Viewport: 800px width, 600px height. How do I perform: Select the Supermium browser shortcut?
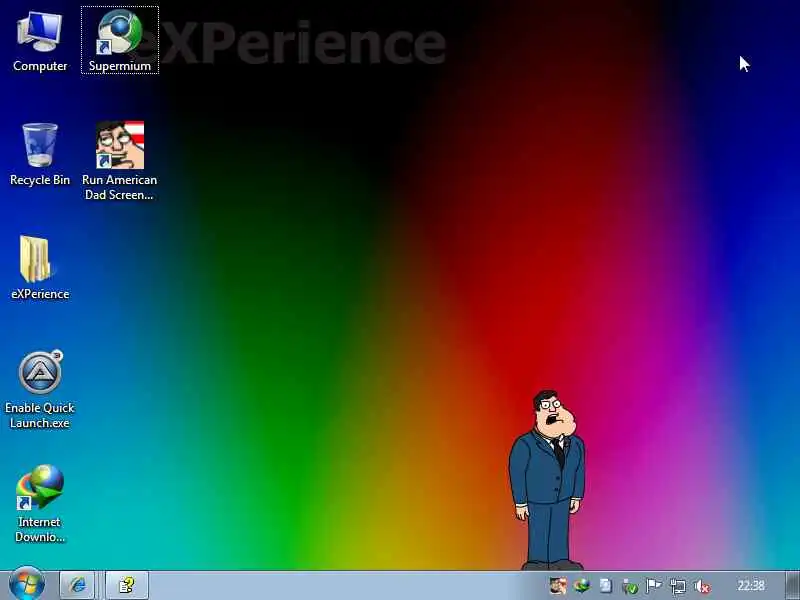(120, 41)
